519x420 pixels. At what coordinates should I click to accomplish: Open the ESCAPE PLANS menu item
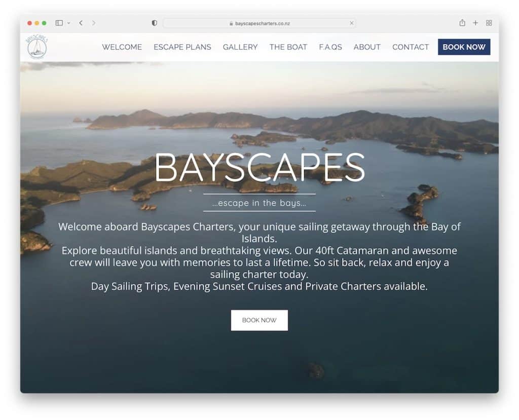(182, 47)
